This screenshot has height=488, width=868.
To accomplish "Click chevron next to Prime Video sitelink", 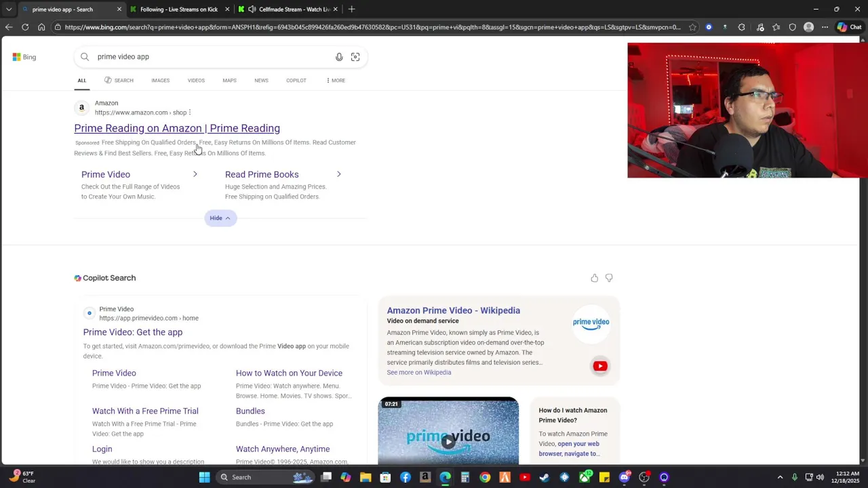I will tap(195, 174).
